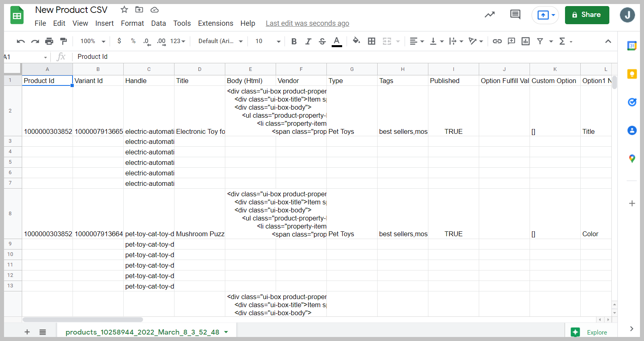Check the cloud document status icon
This screenshot has height=341, width=644.
tap(154, 10)
